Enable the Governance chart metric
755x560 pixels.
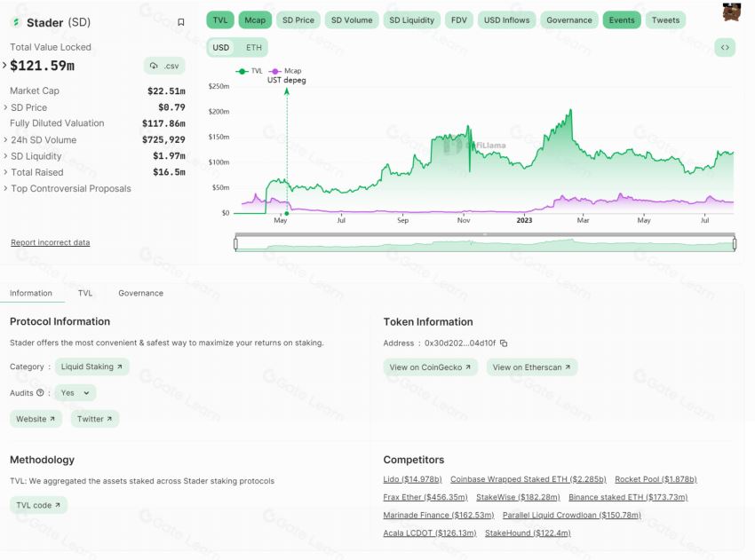click(569, 20)
